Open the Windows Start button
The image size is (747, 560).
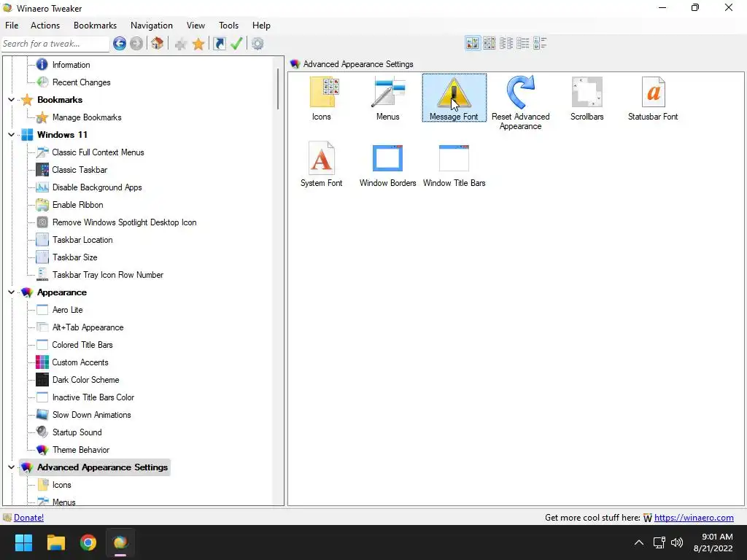click(23, 542)
